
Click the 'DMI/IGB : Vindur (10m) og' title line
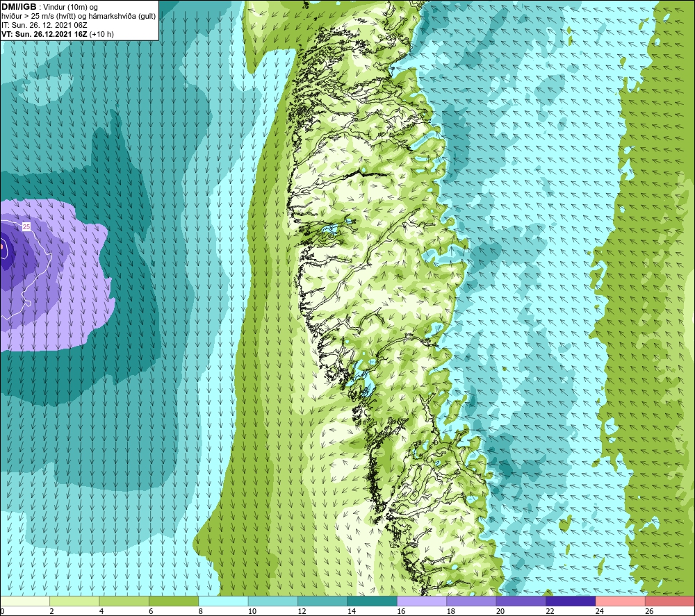(50, 7)
